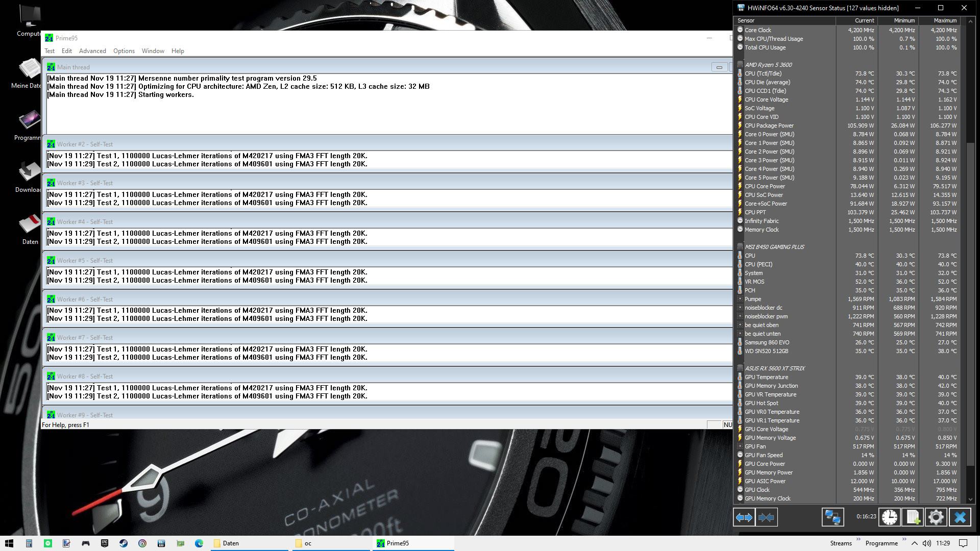The image size is (980, 551).
Task: Open HWiNFO sensor settings gear
Action: (936, 517)
